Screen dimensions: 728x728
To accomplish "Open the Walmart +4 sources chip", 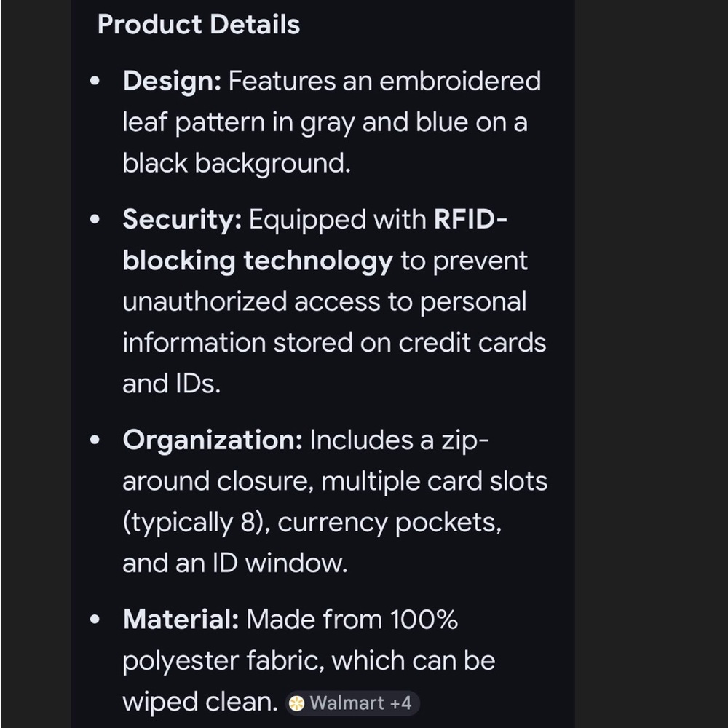I will [352, 703].
